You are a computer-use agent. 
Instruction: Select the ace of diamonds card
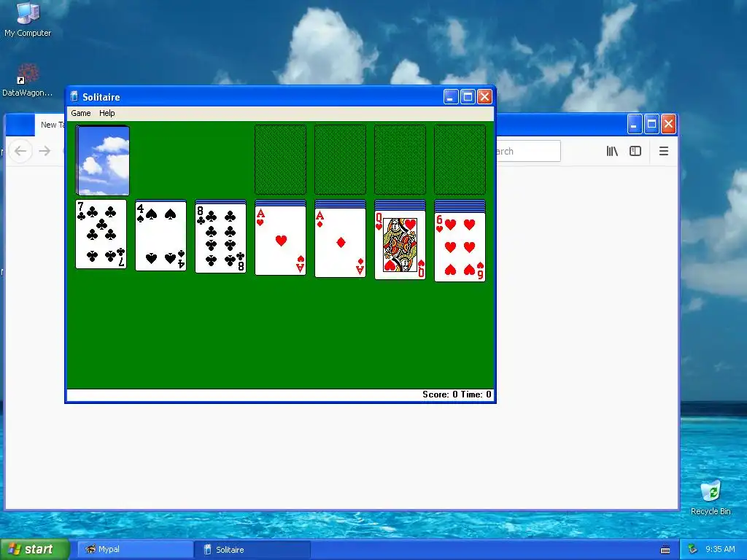click(x=340, y=242)
